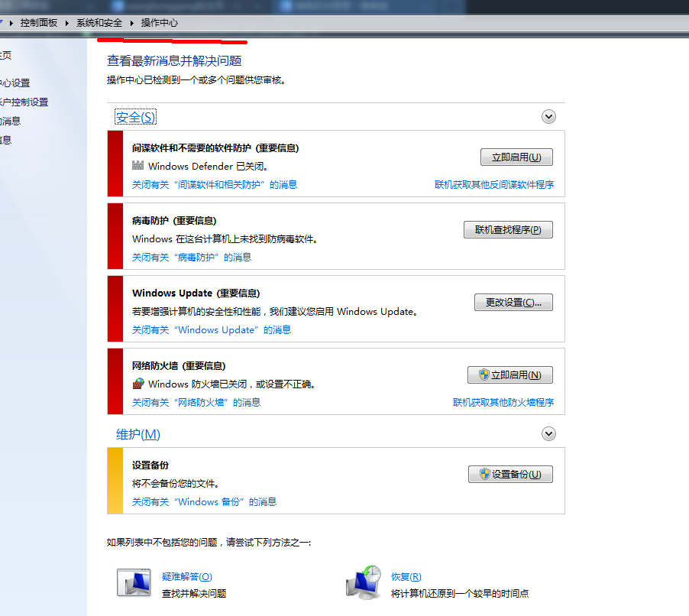Turn off 网络防火墙 messages link
This screenshot has width=689, height=616.
[196, 402]
